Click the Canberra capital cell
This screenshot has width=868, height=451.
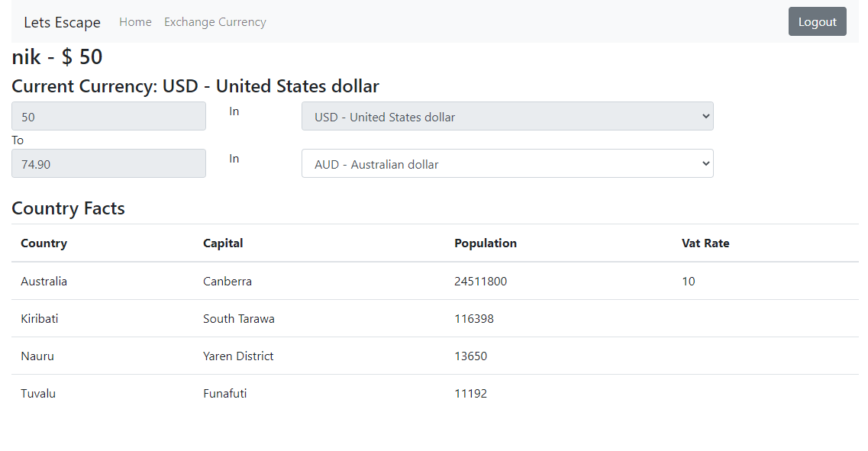pos(227,281)
